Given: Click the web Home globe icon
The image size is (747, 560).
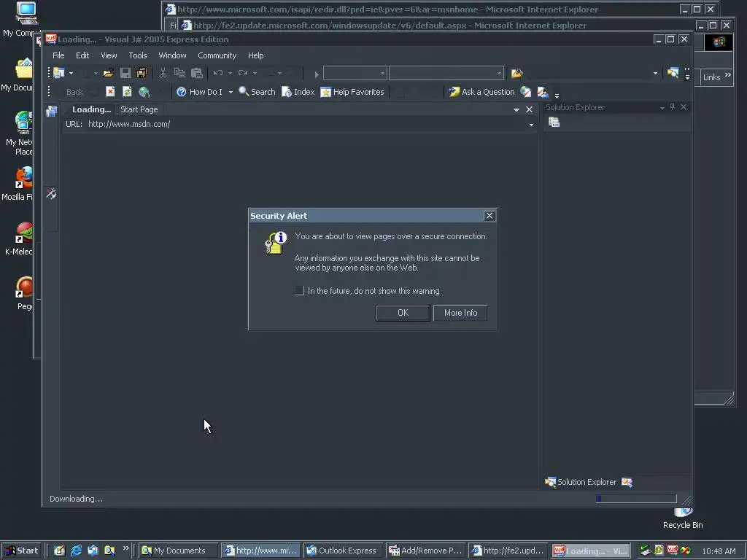Looking at the screenshot, I should pos(144,92).
